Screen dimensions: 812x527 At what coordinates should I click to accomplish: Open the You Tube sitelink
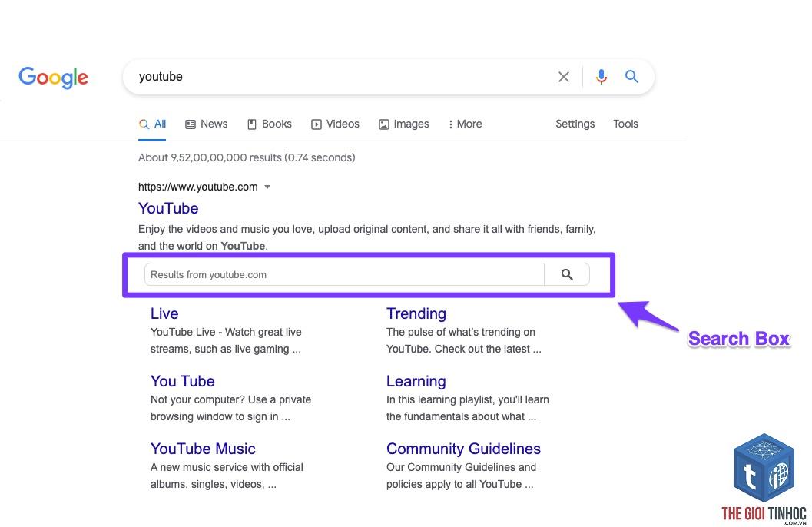pos(183,381)
